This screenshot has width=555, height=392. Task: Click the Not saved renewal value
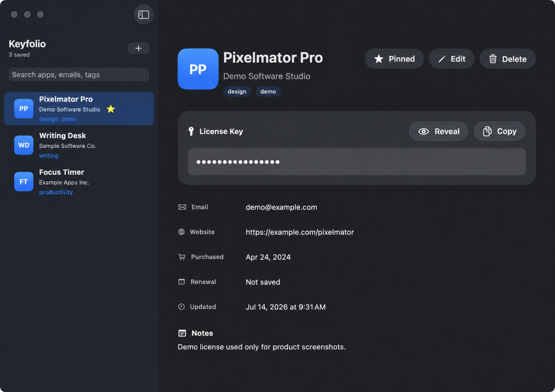(263, 282)
